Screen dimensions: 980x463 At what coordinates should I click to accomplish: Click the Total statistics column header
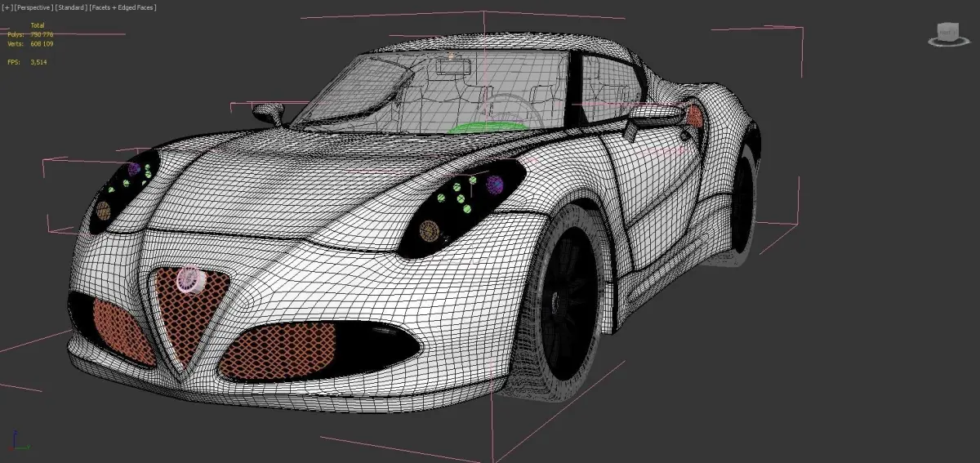coord(38,25)
